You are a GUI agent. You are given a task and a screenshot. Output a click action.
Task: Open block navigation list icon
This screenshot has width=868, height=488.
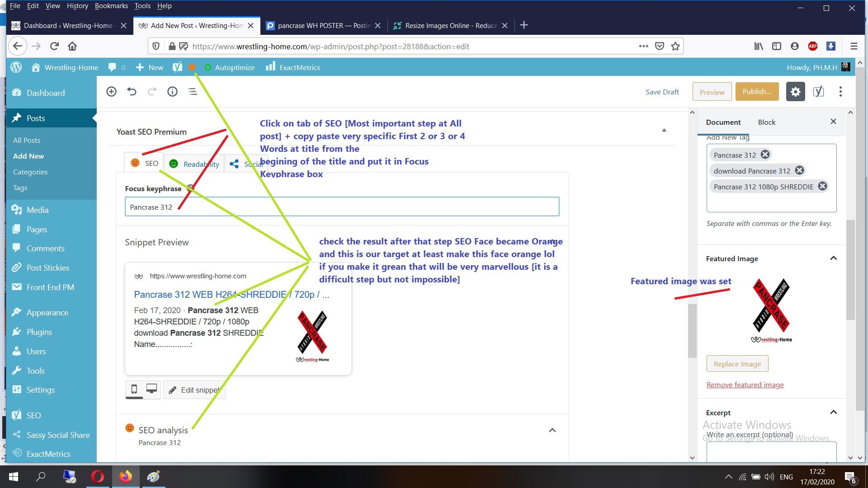pos(193,92)
